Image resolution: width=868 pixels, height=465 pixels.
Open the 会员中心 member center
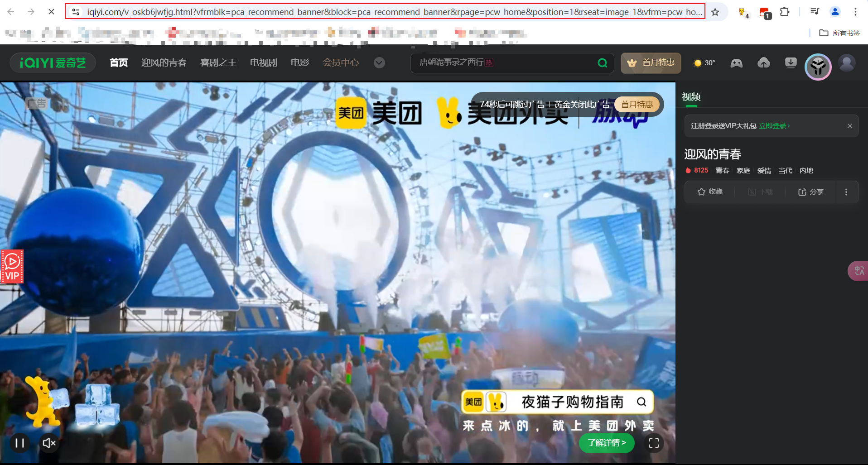coord(341,62)
